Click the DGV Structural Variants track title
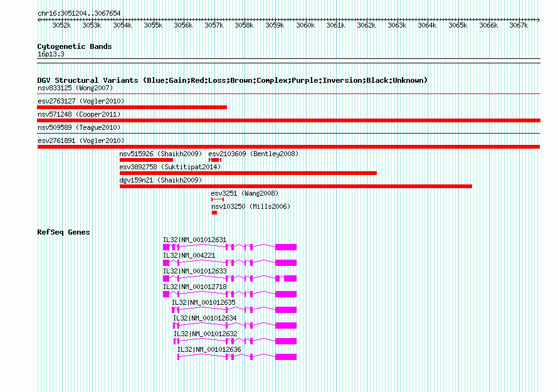 (x=233, y=80)
